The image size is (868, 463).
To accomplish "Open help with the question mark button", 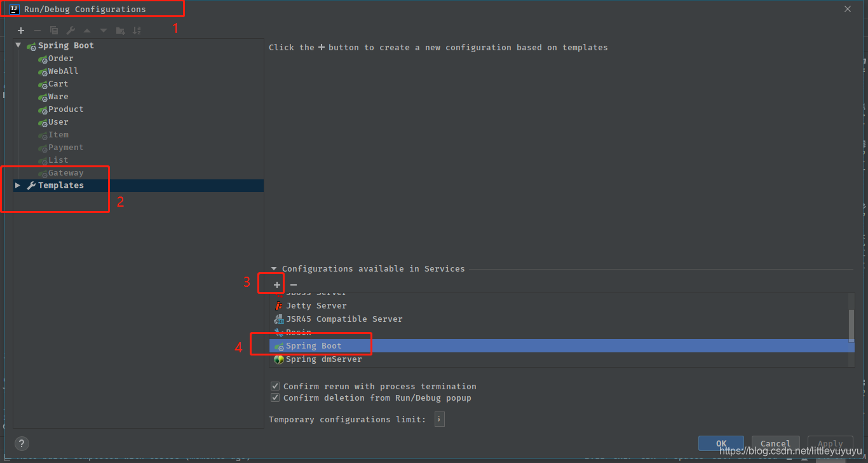I will (x=21, y=444).
